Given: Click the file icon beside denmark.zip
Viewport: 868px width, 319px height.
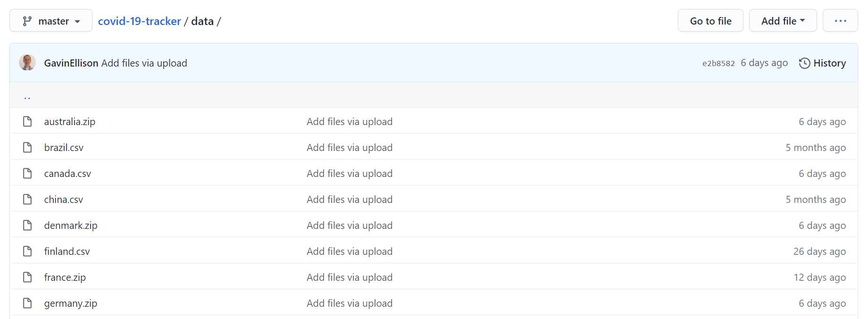Looking at the screenshot, I should (x=27, y=225).
